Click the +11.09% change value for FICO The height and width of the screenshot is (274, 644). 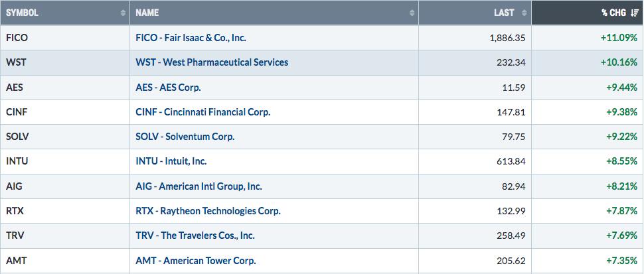[619, 38]
